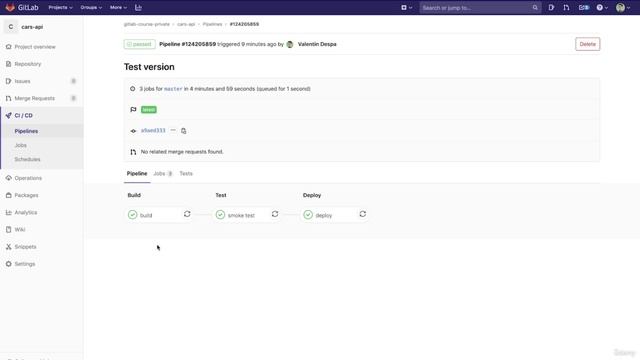
Task: Click the GitLab fox logo
Action: (10, 7)
